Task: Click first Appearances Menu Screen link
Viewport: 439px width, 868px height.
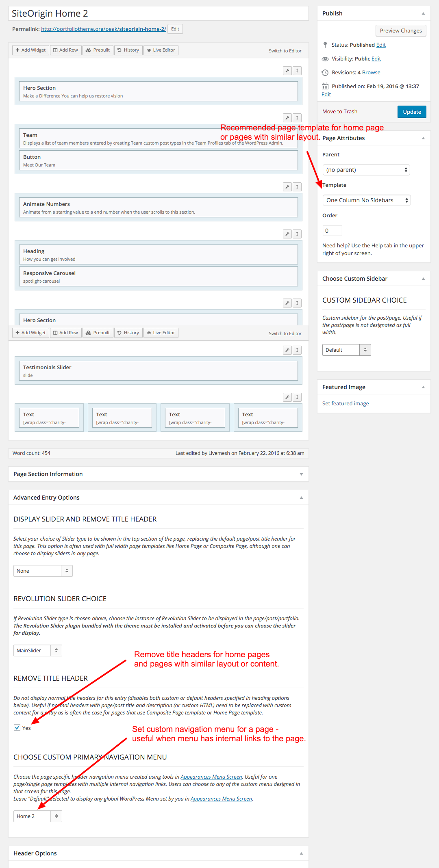Action: click(211, 777)
